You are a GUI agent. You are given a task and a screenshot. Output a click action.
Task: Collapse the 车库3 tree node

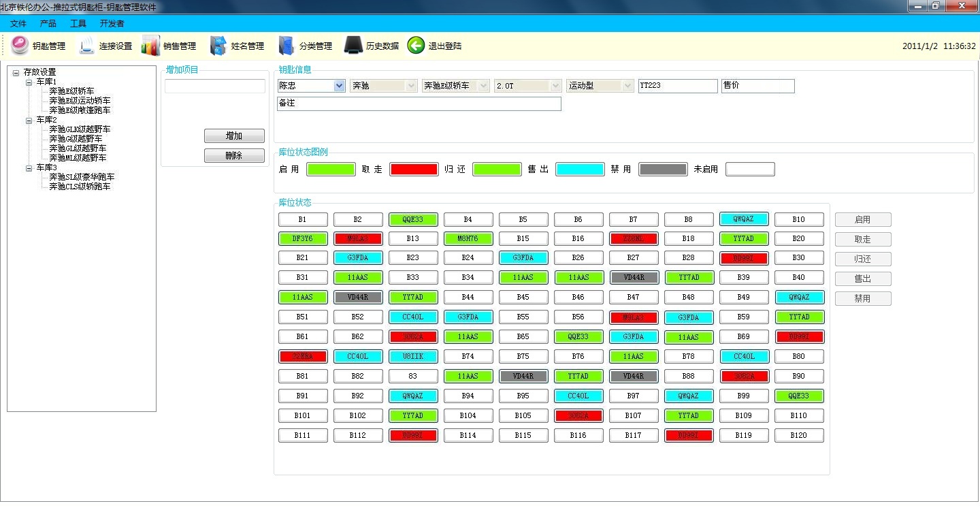[29, 168]
